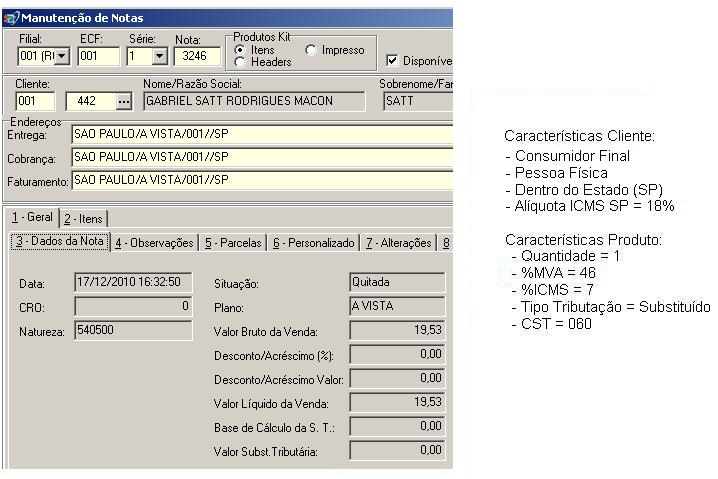Switch to the 1 - Geral tab
Image resolution: width=718 pixels, height=479 pixels.
(x=32, y=218)
